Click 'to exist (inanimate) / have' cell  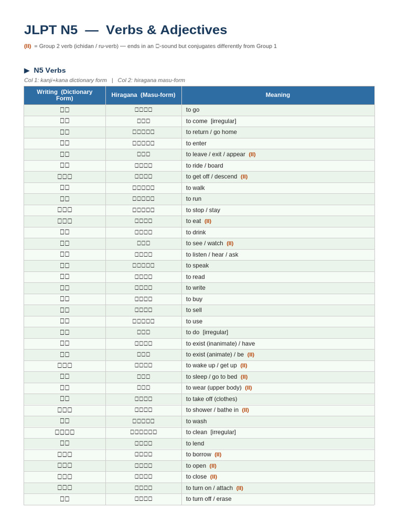tap(278, 343)
